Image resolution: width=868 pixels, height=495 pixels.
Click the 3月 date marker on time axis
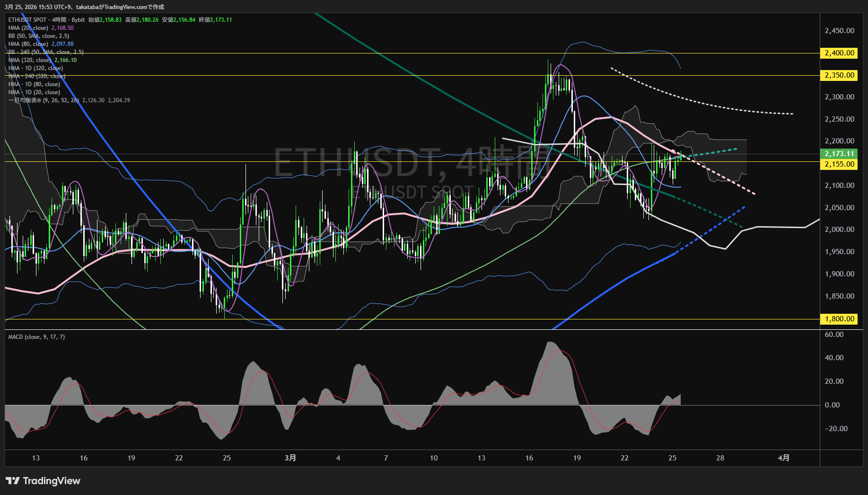tap(290, 458)
